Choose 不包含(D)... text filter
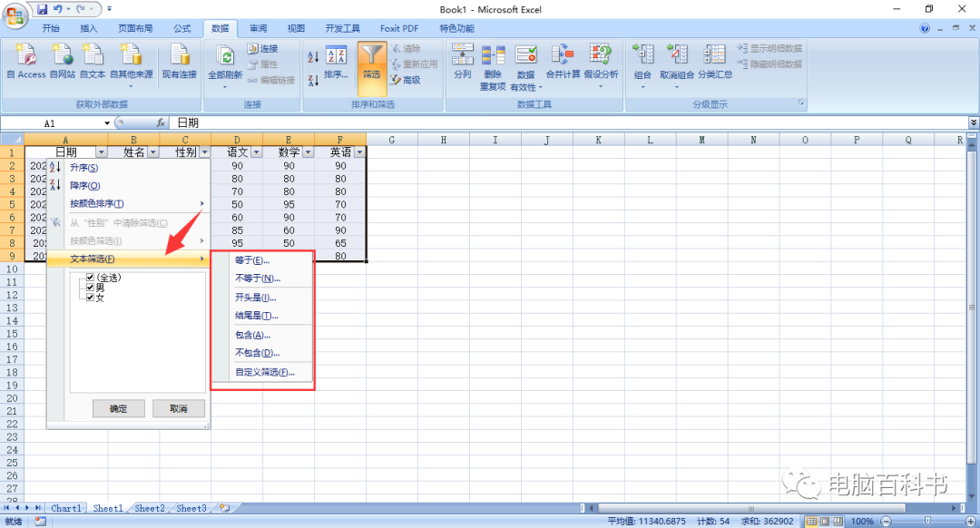The height and width of the screenshot is (528, 980). (262, 353)
